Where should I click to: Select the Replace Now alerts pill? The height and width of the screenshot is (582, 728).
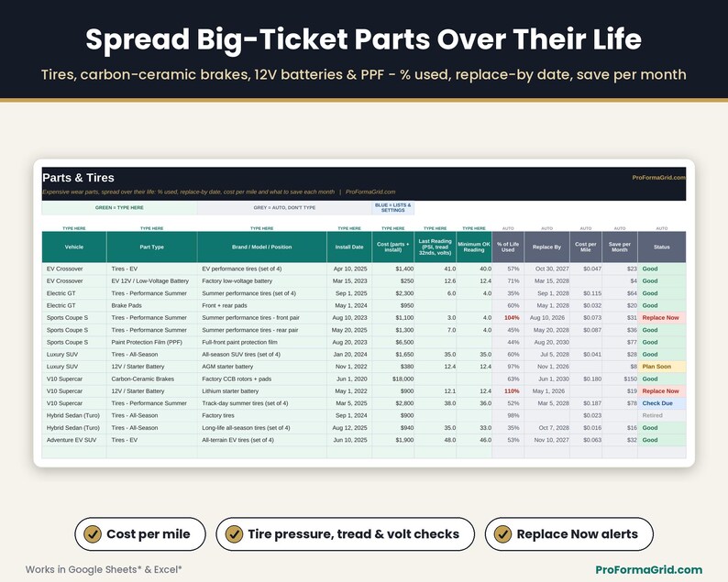[569, 534]
